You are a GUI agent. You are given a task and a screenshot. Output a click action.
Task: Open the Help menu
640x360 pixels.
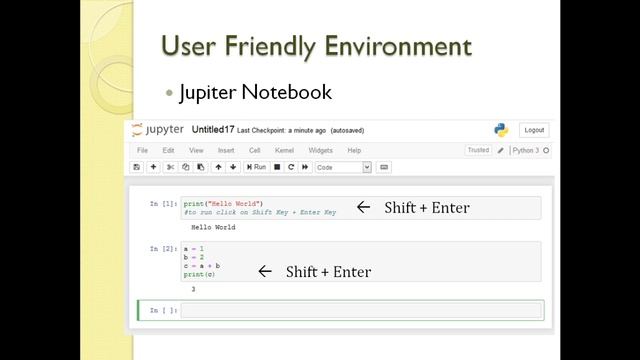[x=354, y=150]
